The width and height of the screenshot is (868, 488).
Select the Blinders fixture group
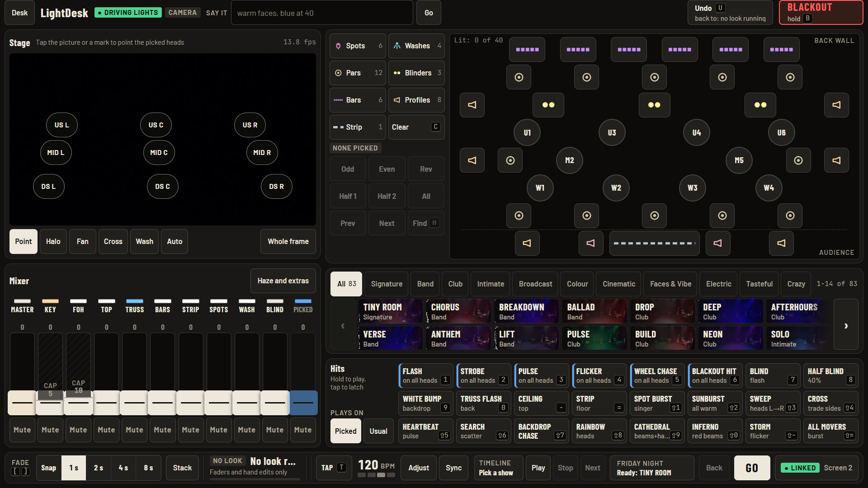pyautogui.click(x=416, y=73)
